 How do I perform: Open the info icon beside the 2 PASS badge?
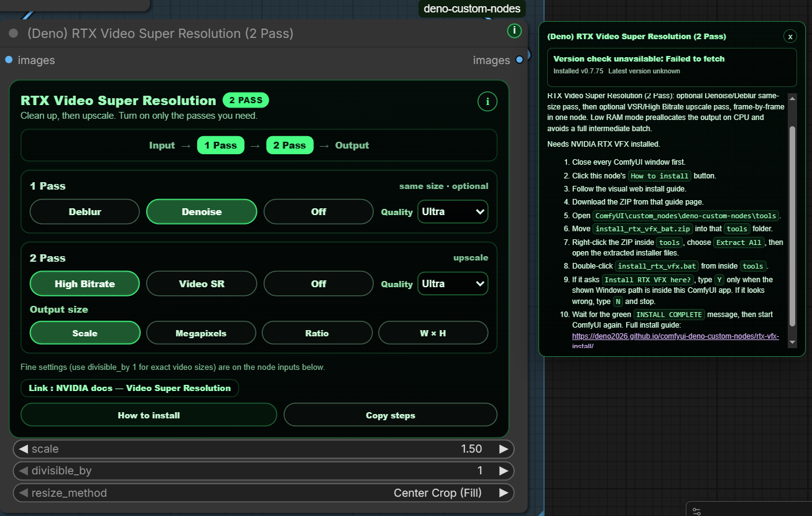(487, 101)
